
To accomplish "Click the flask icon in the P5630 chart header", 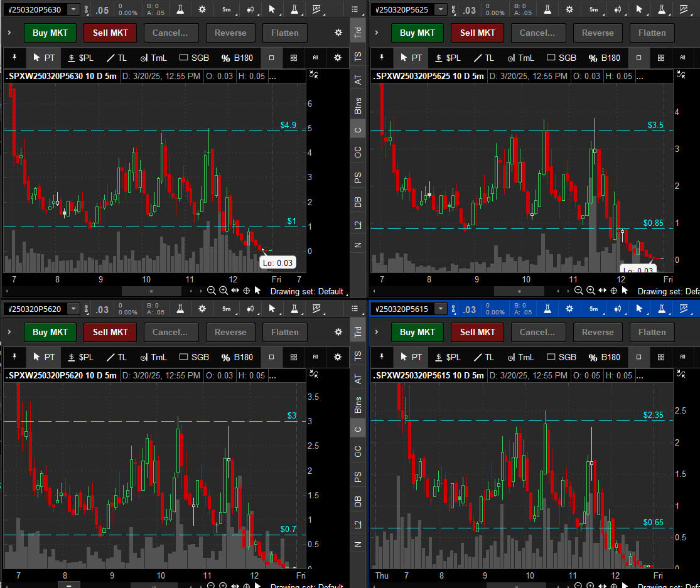I will pyautogui.click(x=180, y=9).
